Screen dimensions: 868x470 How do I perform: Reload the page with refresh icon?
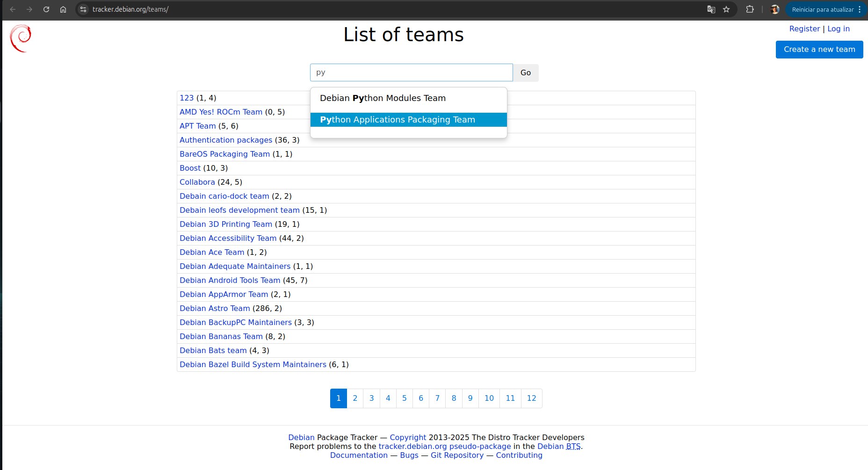pyautogui.click(x=46, y=9)
